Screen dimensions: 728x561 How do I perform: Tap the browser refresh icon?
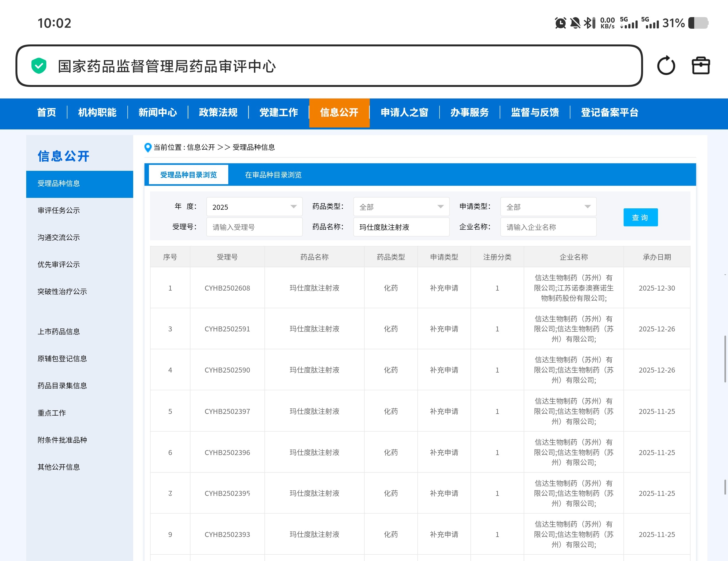point(666,66)
